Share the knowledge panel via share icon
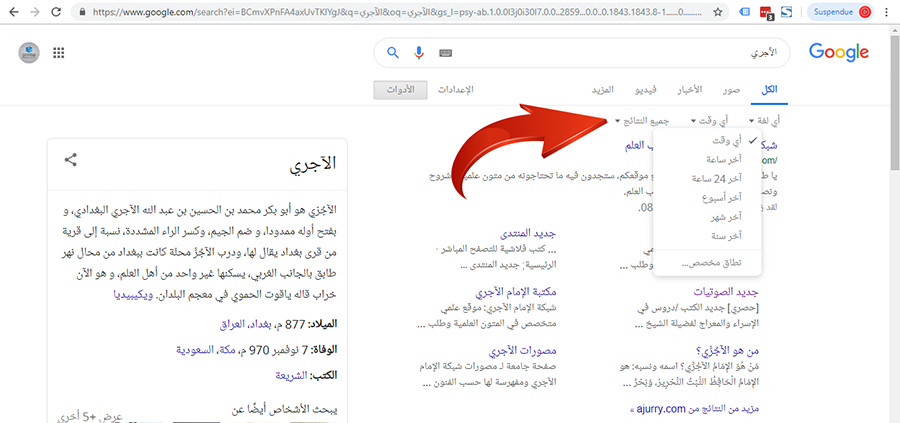The width and height of the screenshot is (900, 423). click(71, 159)
